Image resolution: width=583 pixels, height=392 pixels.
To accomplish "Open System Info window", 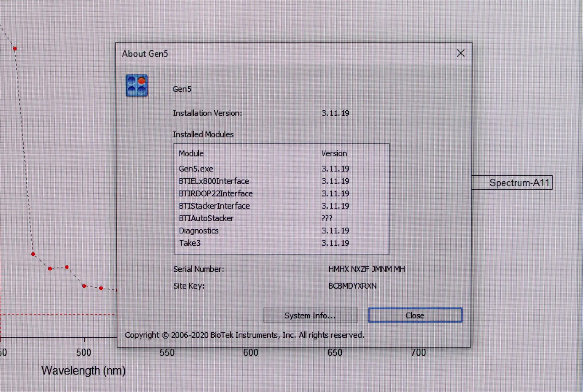I will coord(310,316).
